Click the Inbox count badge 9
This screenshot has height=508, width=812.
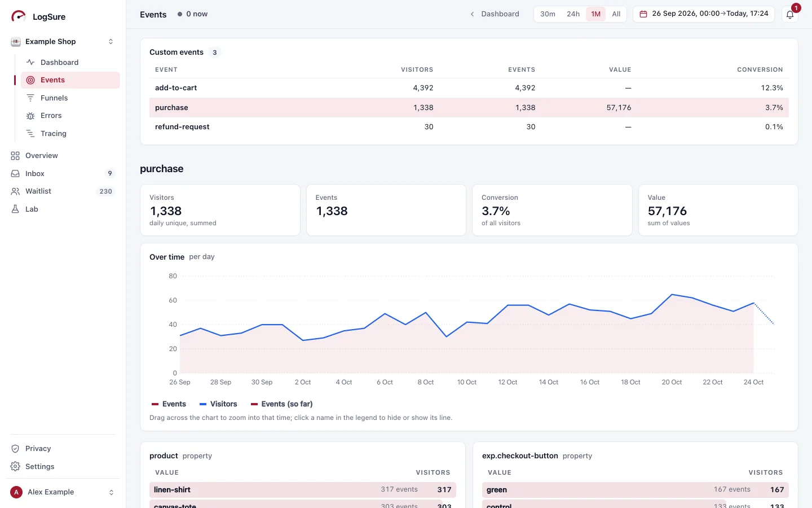110,174
